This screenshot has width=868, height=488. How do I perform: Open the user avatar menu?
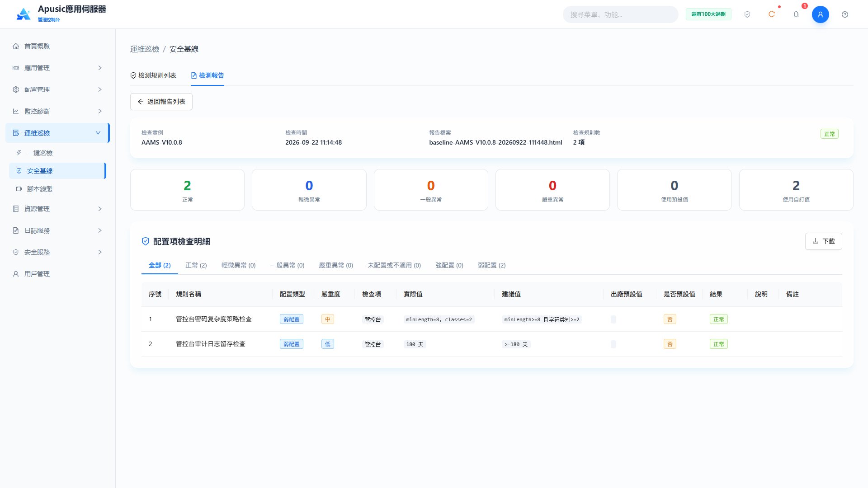[x=821, y=14]
